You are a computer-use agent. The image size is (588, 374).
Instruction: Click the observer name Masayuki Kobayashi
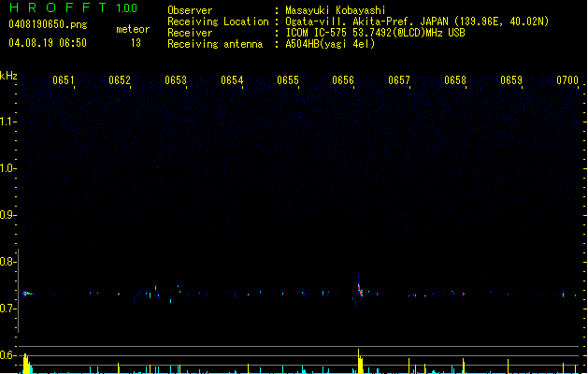coord(336,10)
